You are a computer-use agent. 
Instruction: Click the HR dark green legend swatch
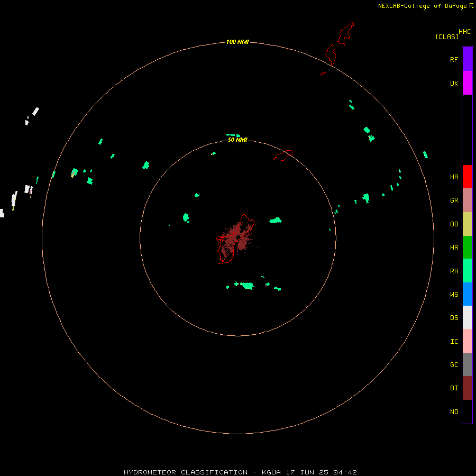(467, 248)
